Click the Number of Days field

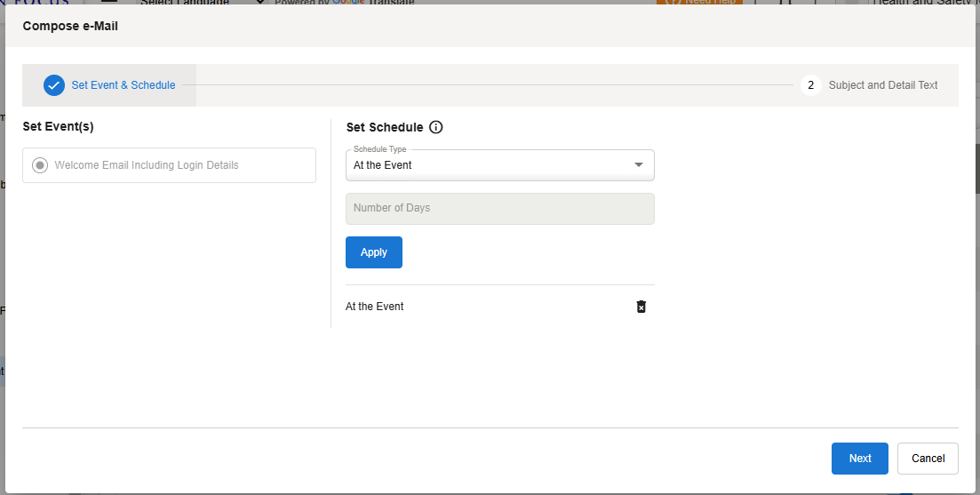pyautogui.click(x=499, y=209)
